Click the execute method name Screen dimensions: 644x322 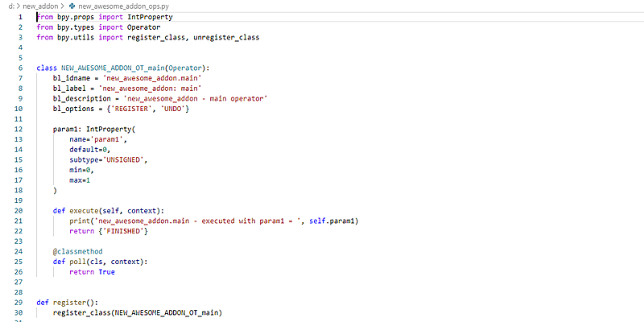(x=83, y=211)
